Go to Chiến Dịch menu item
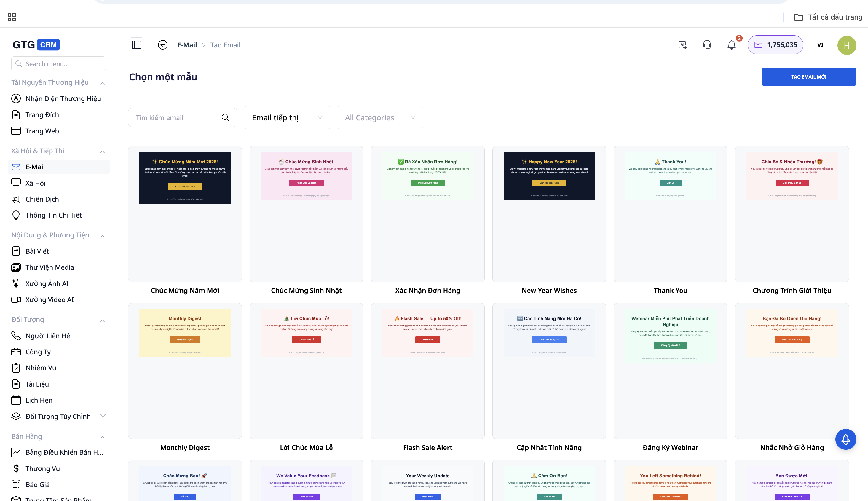 (x=42, y=199)
